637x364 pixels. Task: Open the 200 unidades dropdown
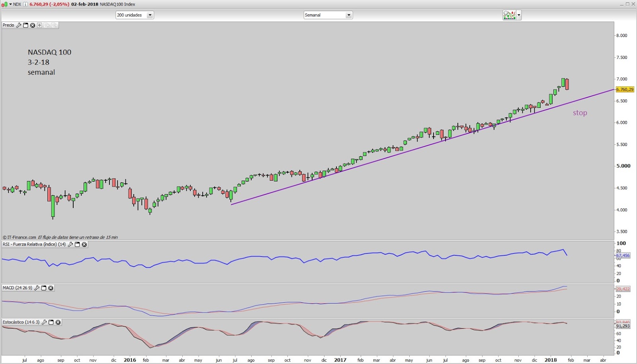click(135, 15)
